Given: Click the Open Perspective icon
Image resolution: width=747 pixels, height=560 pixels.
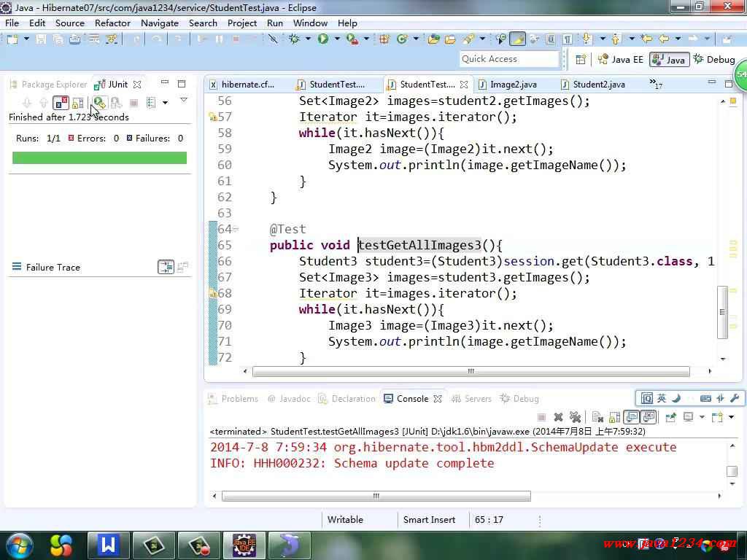Looking at the screenshot, I should 581,60.
